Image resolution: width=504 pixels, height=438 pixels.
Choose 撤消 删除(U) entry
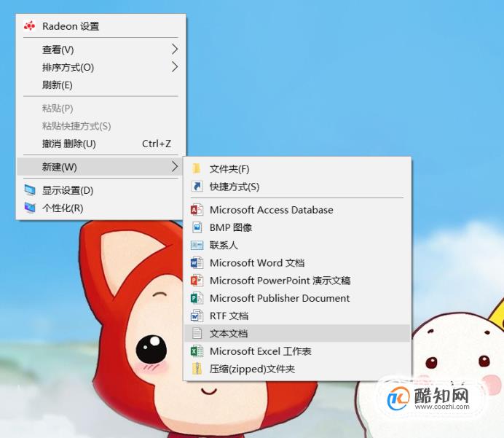coord(101,144)
